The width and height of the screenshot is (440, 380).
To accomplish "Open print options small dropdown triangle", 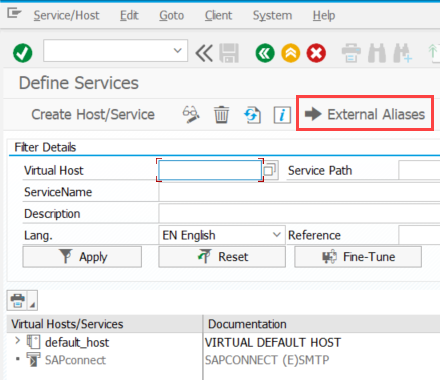I will pyautogui.click(x=32, y=304).
